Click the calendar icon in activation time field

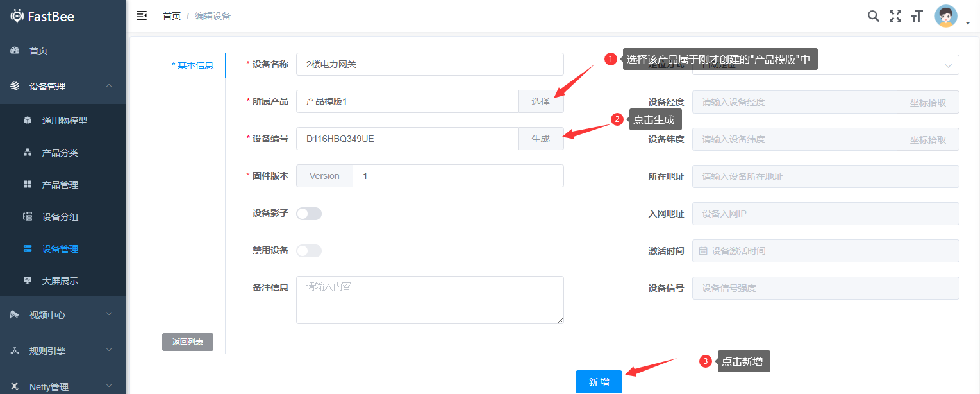pos(703,251)
